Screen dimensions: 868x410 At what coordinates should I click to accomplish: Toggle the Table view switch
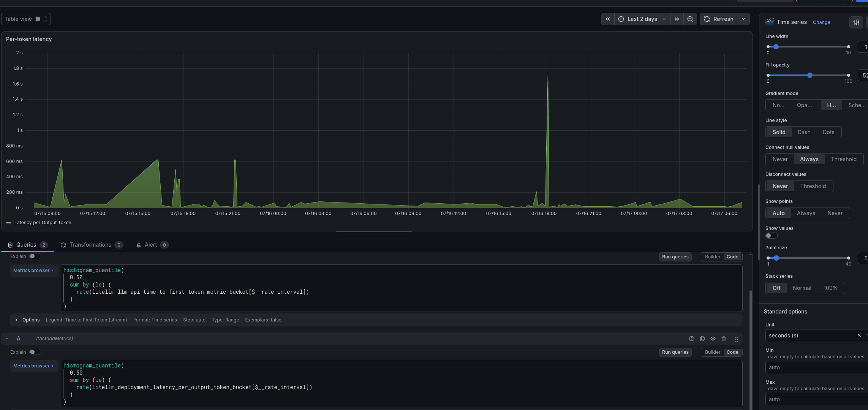click(x=41, y=19)
